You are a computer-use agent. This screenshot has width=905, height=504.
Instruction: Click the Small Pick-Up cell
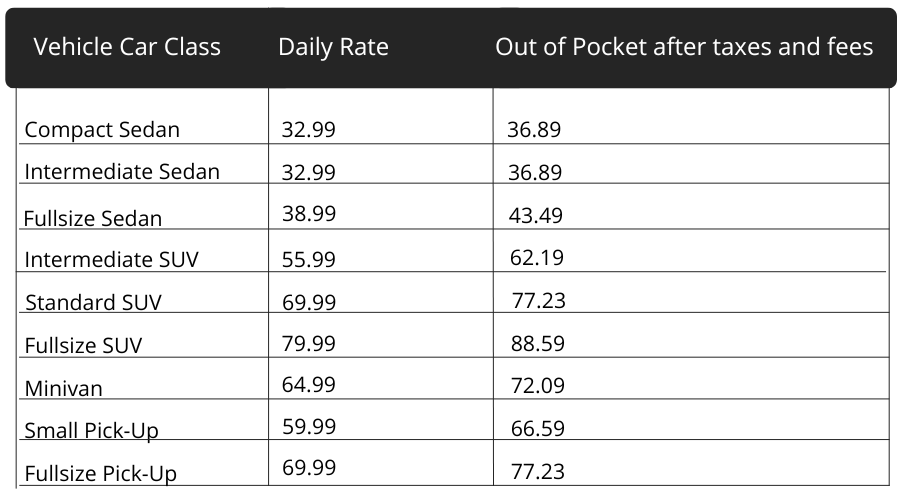tap(91, 431)
